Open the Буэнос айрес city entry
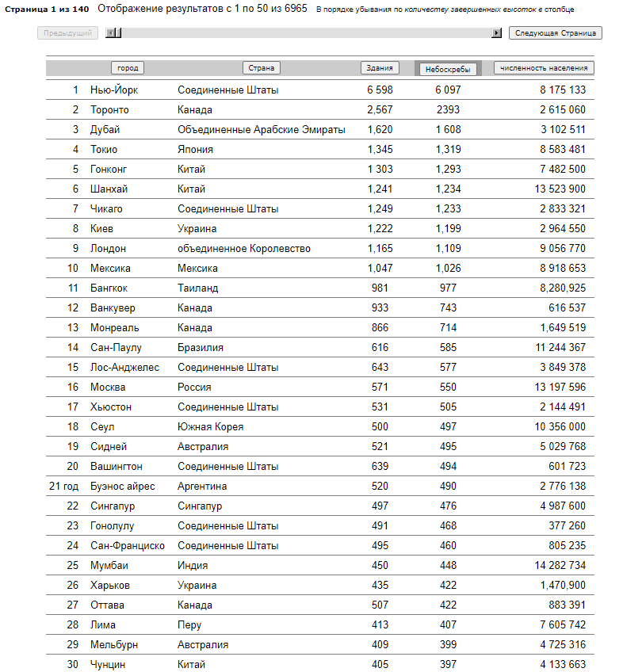This screenshot has width=623, height=672. 123,486
